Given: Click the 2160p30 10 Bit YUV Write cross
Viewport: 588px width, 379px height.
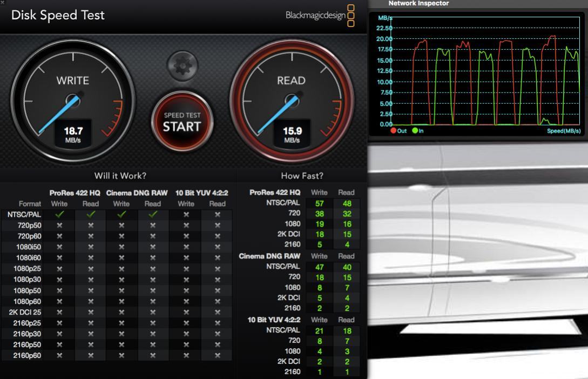Looking at the screenshot, I should pos(186,334).
